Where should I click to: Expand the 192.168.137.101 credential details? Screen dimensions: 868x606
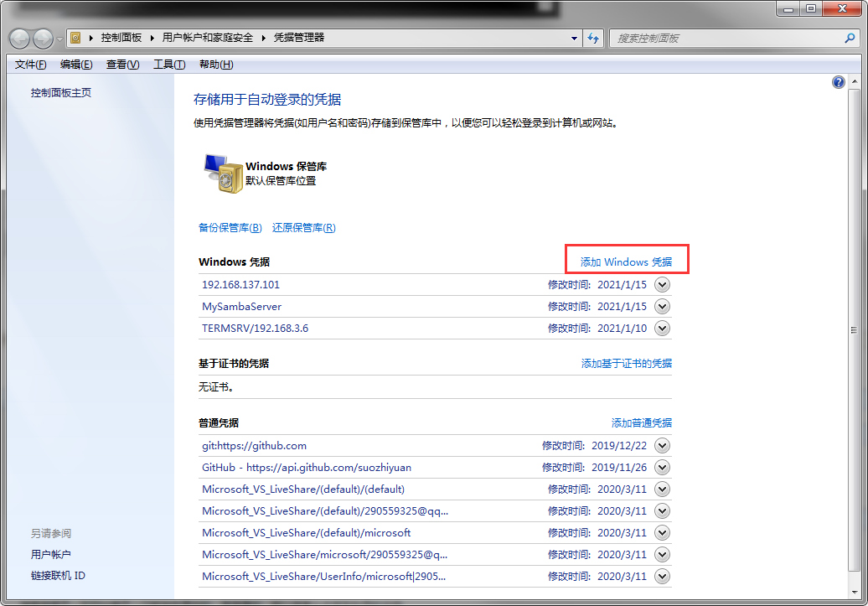[662, 285]
